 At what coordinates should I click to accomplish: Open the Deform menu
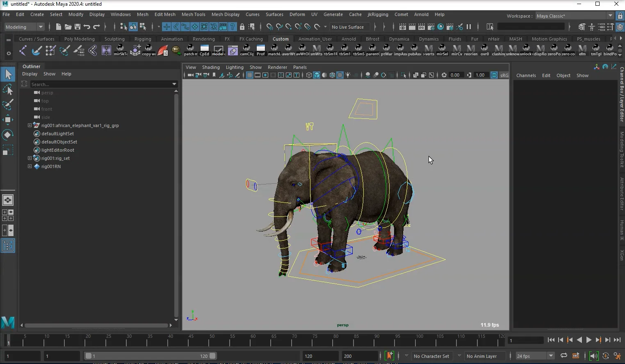(x=297, y=14)
